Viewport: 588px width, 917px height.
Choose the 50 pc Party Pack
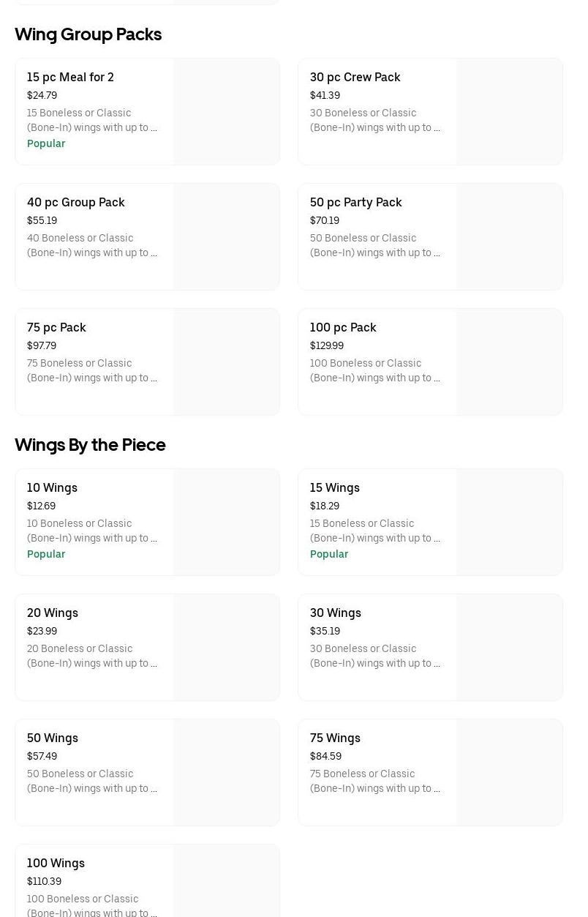[355, 202]
